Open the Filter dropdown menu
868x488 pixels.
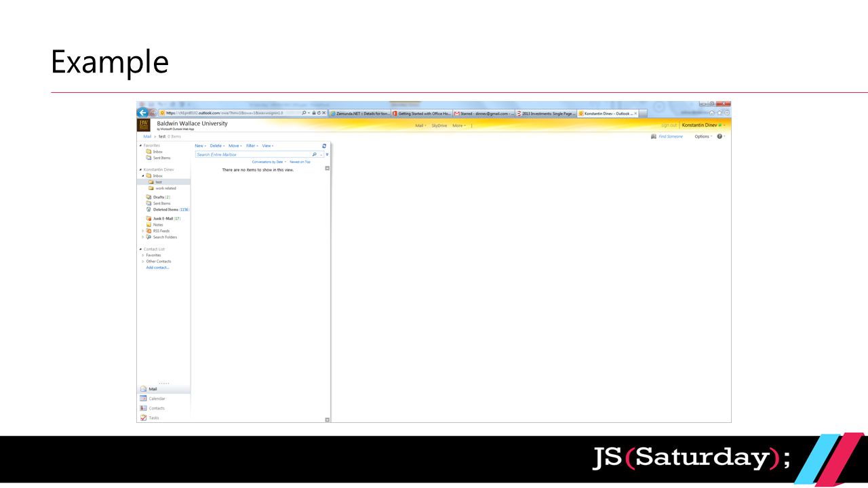pos(252,146)
